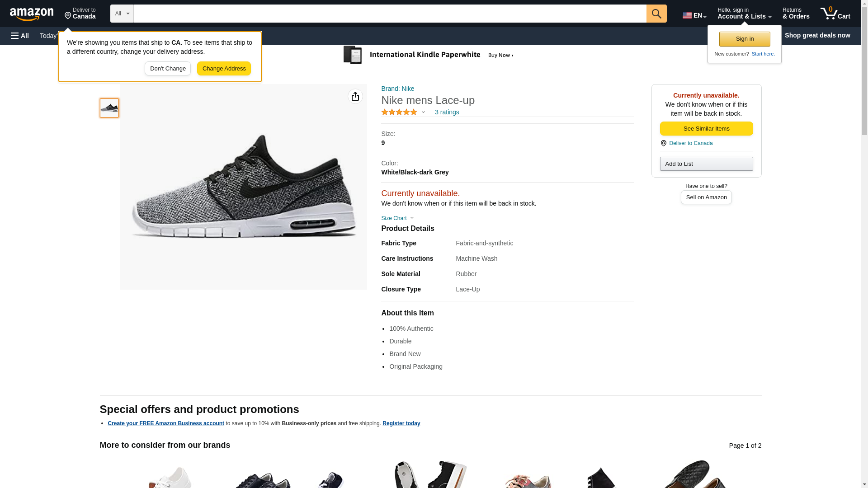Click the Amazon logo
Image resolution: width=868 pixels, height=488 pixels.
click(x=32, y=14)
